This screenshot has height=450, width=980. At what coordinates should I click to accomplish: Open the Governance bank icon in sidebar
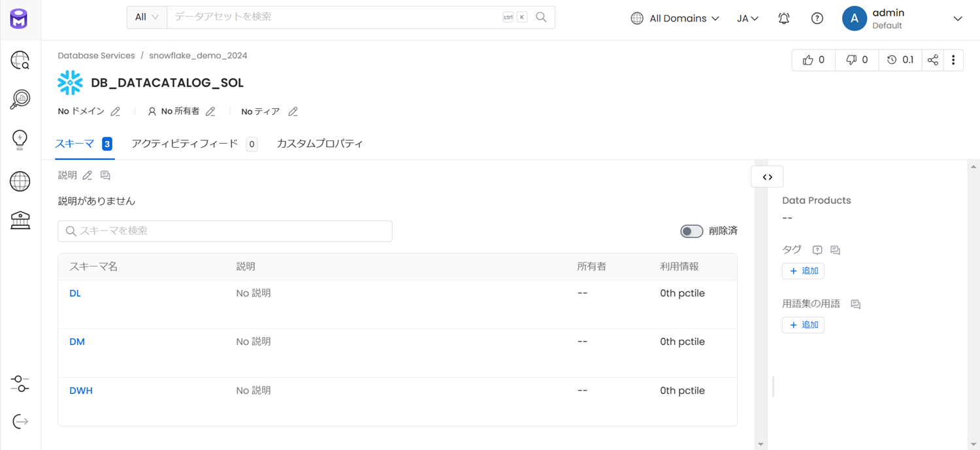click(x=20, y=220)
